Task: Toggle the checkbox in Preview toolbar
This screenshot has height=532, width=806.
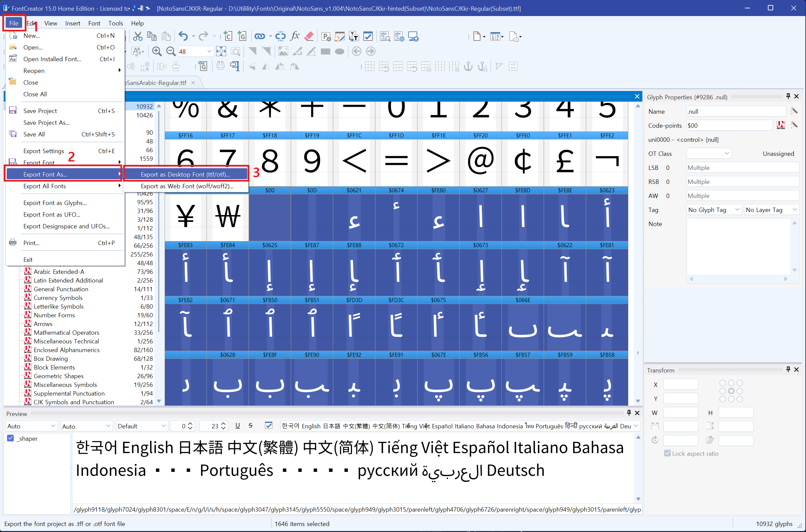Action: 269,426
